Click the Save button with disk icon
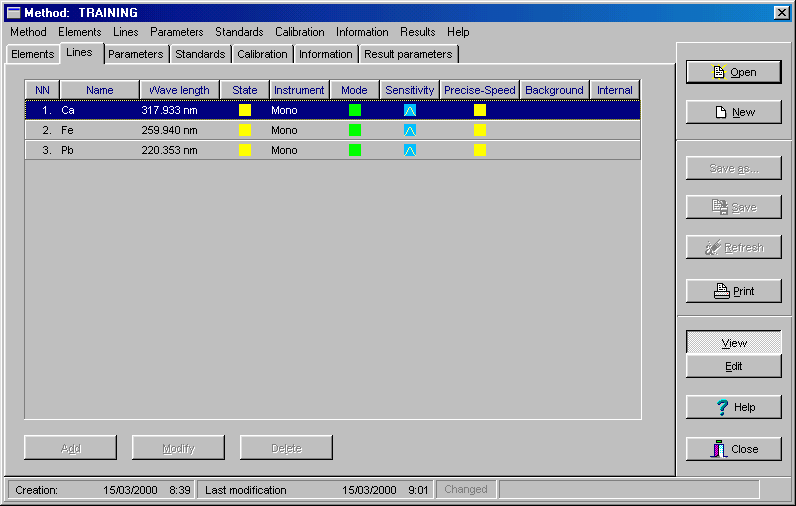 [734, 207]
